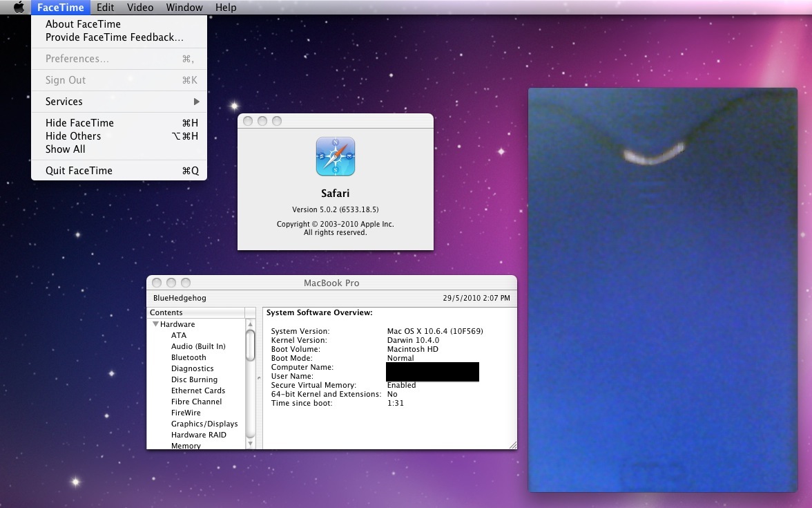The image size is (812, 508).
Task: Open the Edit menu
Action: click(105, 7)
